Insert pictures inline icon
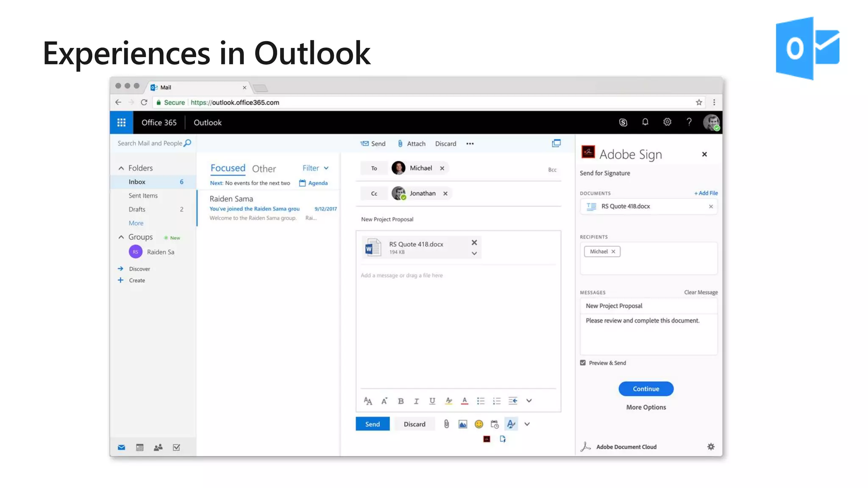868x488 pixels. (463, 424)
